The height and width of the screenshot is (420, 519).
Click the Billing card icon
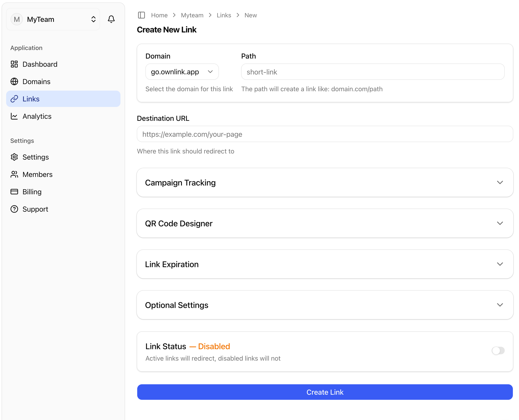tap(14, 192)
